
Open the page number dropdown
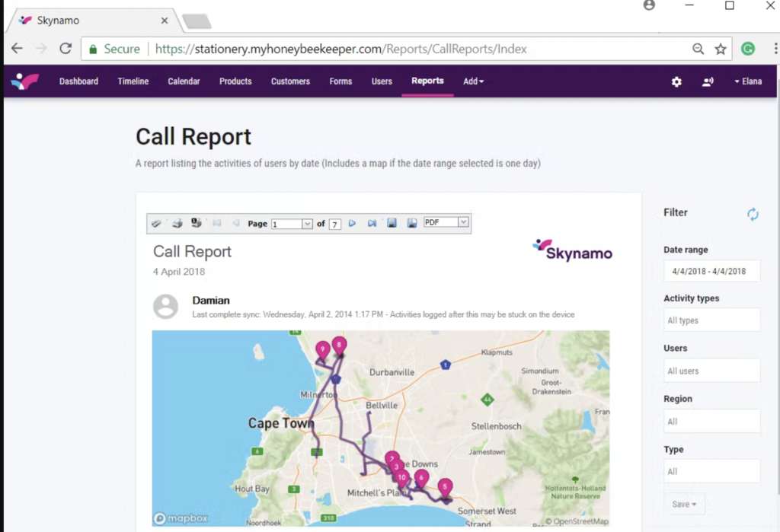307,224
